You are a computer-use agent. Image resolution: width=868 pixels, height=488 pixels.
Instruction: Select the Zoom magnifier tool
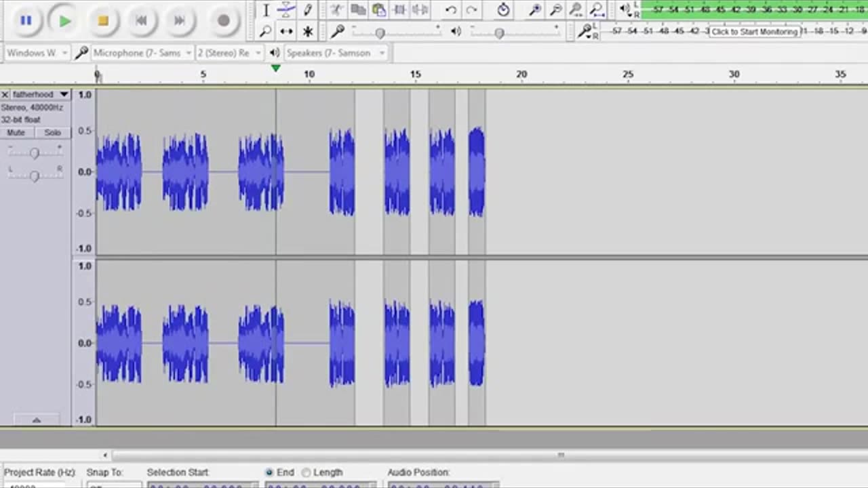[266, 31]
